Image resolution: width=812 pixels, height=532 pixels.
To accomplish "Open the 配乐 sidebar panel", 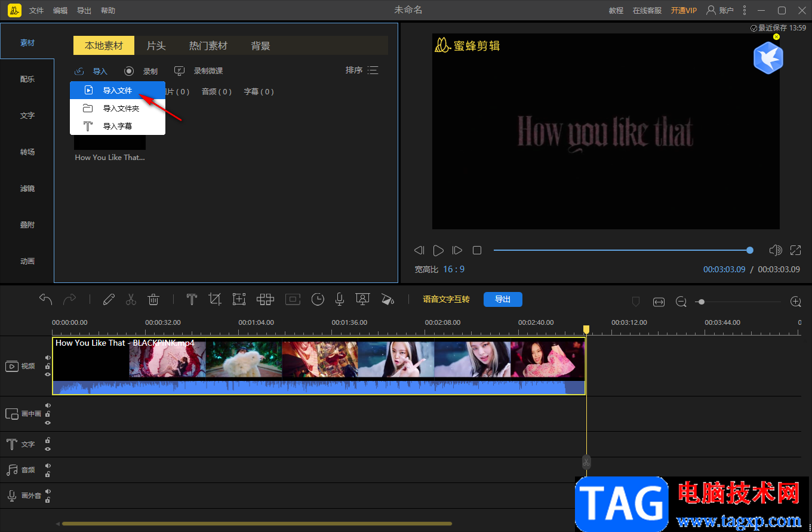I will click(x=27, y=79).
